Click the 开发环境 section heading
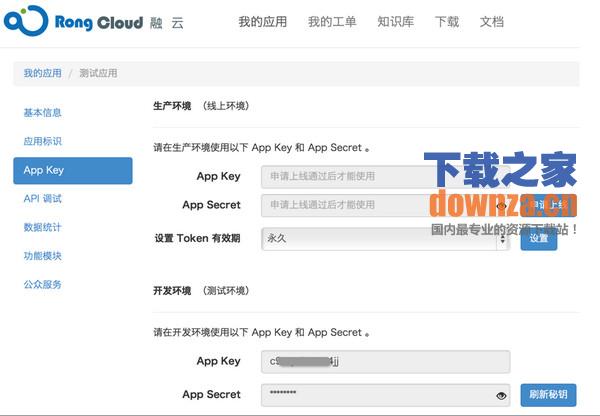Image resolution: width=600 pixels, height=416 pixels. coord(172,291)
